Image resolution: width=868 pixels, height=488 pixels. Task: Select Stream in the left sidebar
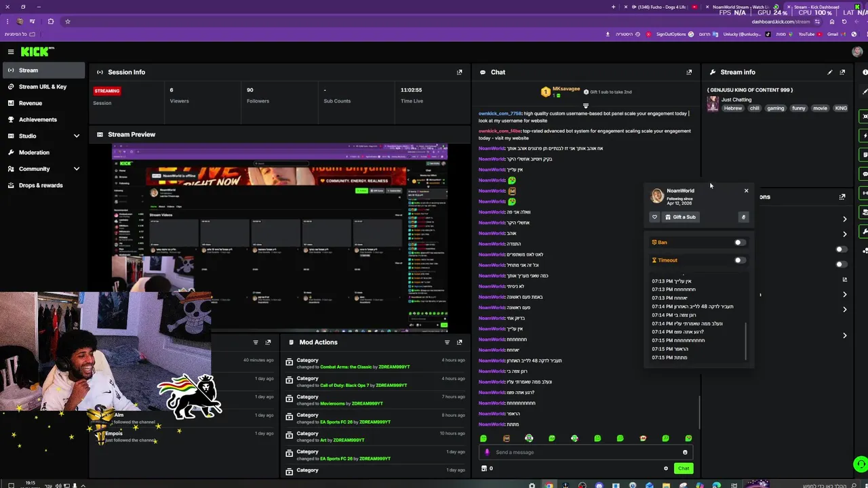[43, 70]
